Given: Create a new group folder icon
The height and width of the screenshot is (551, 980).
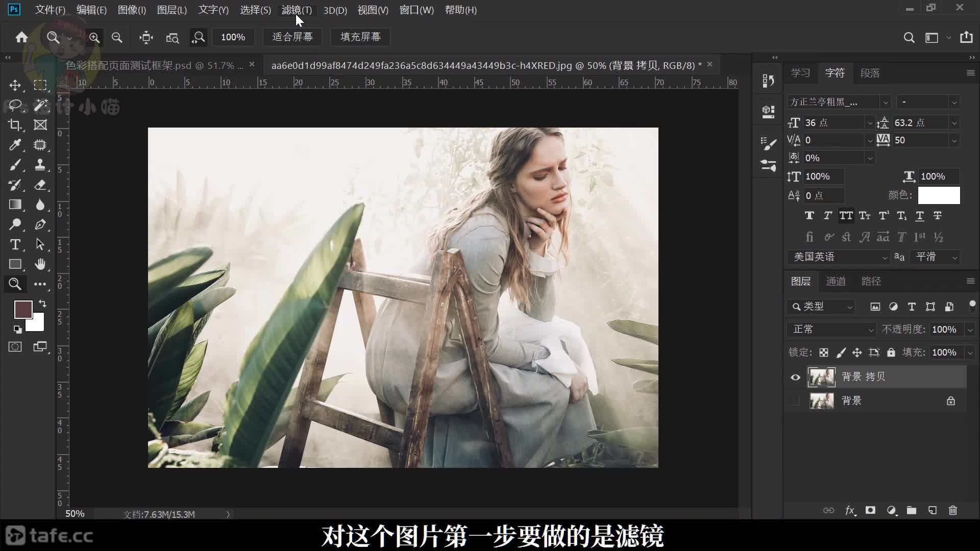Looking at the screenshot, I should (912, 510).
